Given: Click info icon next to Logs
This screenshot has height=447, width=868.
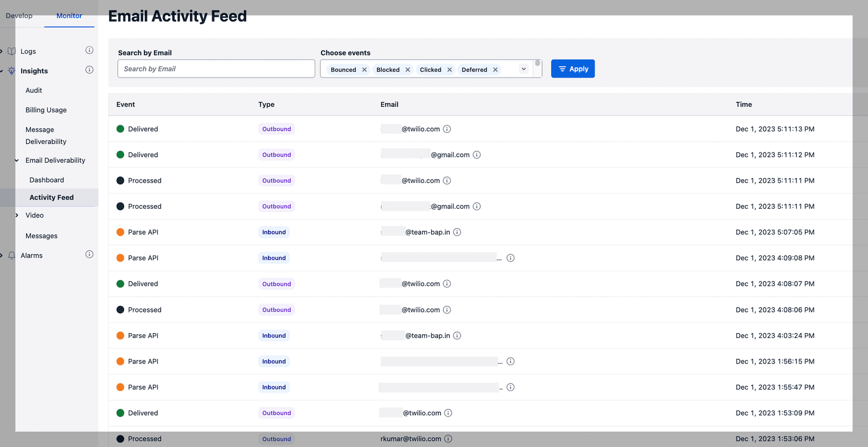Looking at the screenshot, I should coord(90,50).
